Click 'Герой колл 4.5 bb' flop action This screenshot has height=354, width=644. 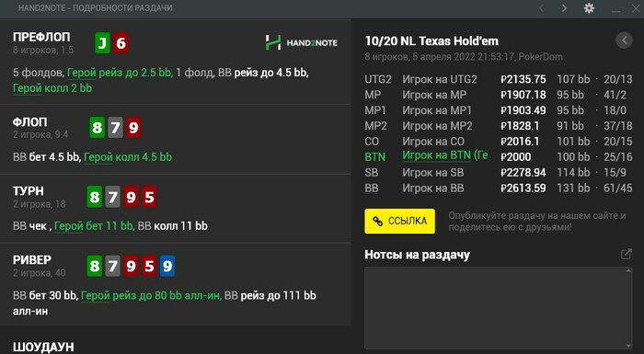point(128,157)
